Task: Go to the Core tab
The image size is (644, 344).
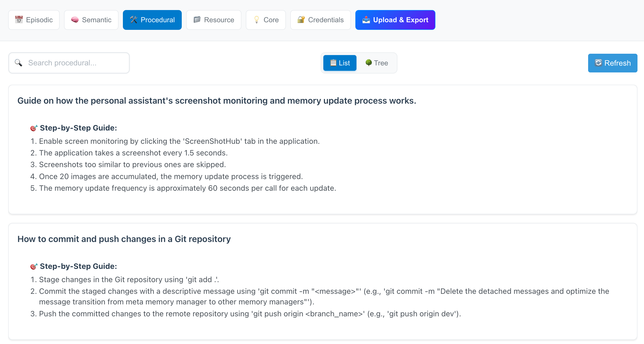Action: pos(266,20)
